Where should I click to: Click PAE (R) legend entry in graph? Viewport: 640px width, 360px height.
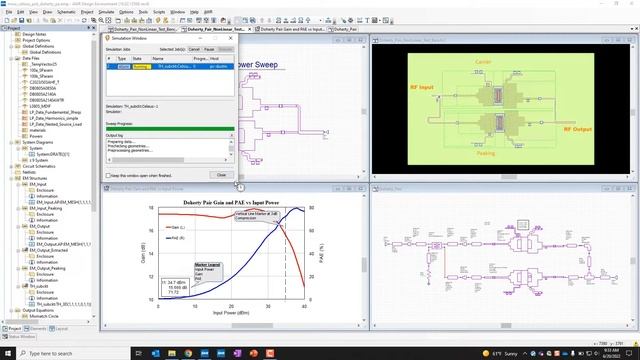176,238
